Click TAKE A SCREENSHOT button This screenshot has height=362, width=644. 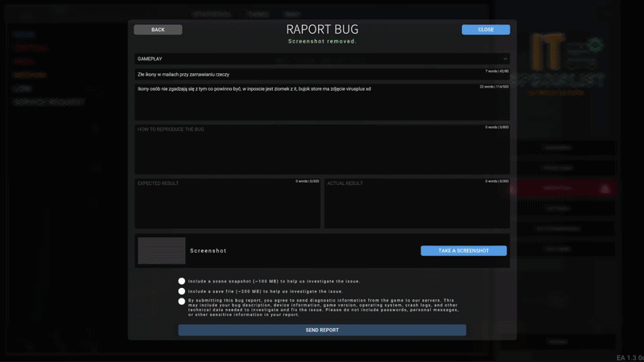(464, 251)
